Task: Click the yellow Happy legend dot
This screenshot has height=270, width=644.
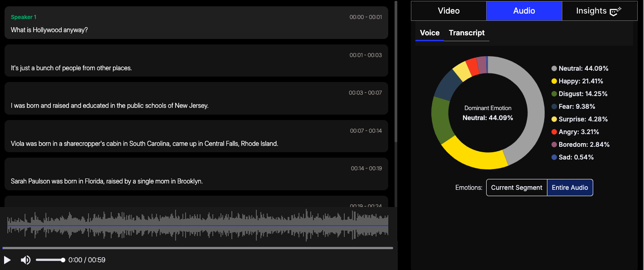Action: [554, 81]
